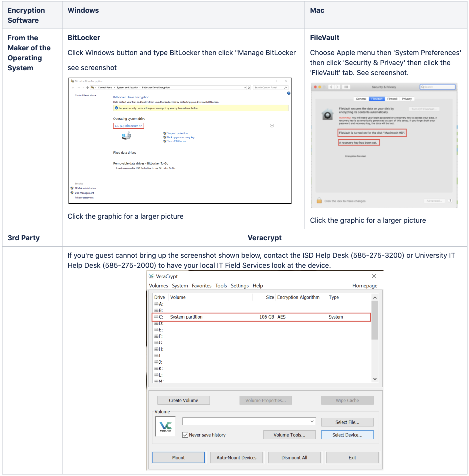Viewport: 469px width, 476px height.
Task: Click the Control Panel Home link
Action: 85,96
